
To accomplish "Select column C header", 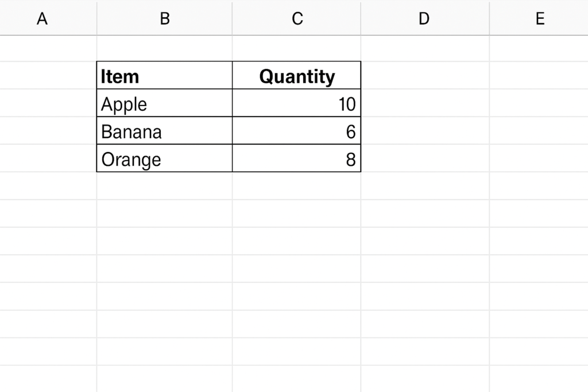I will (296, 18).
